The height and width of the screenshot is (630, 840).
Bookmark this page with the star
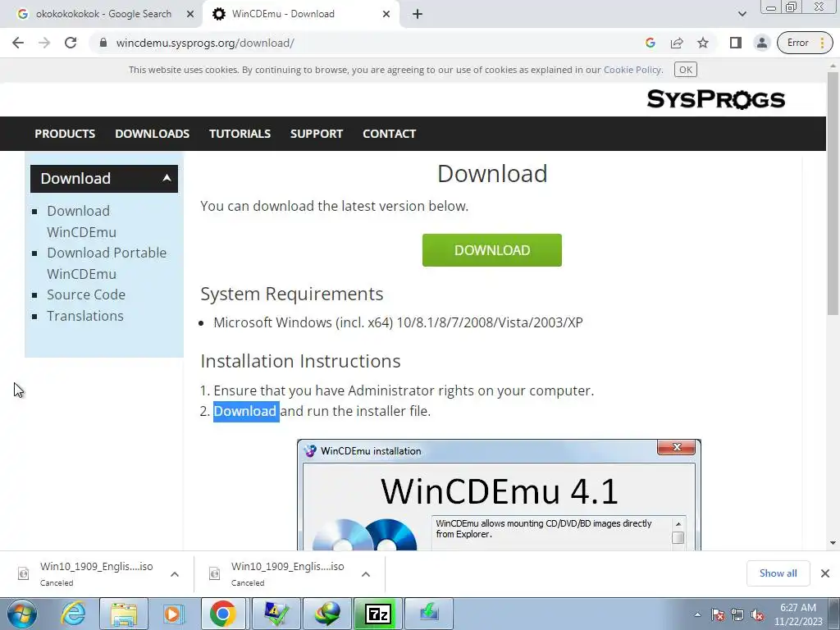click(703, 43)
